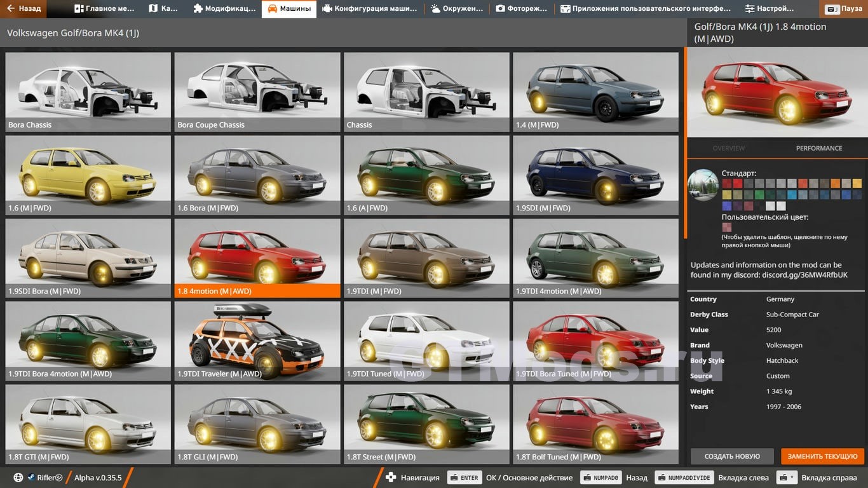Click the circular environment preview icon

703,185
